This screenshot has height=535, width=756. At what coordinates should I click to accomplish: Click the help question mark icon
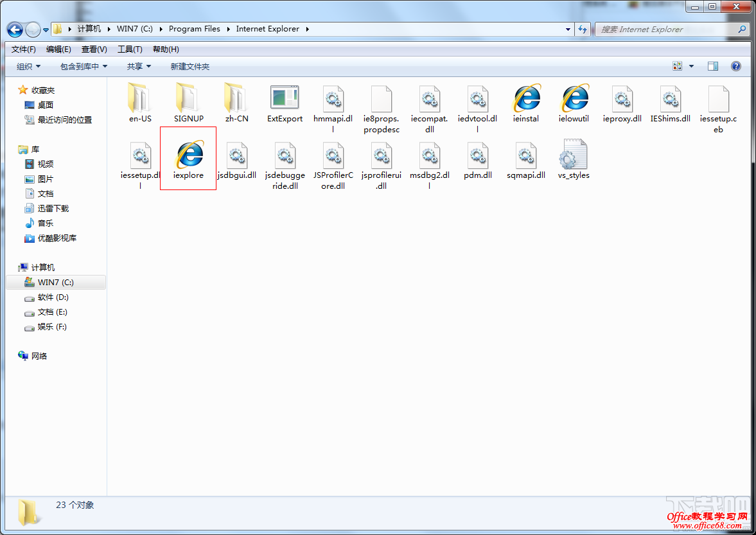click(736, 66)
